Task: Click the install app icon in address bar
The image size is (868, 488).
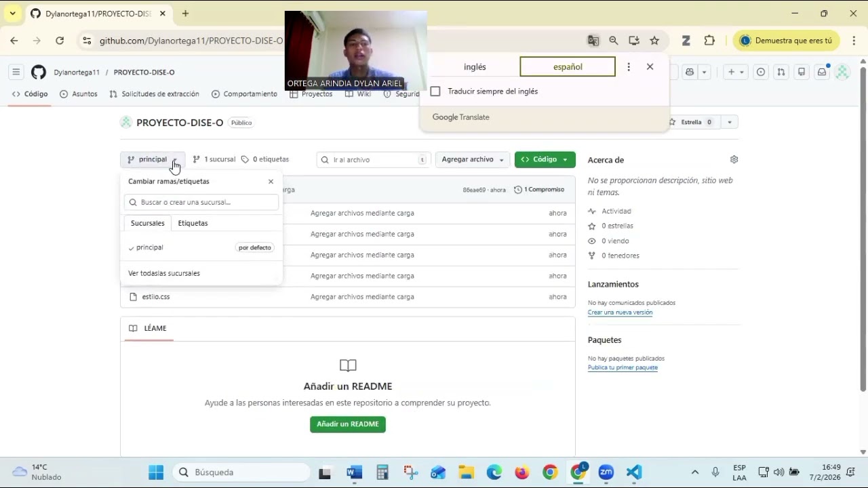Action: [x=634, y=41]
